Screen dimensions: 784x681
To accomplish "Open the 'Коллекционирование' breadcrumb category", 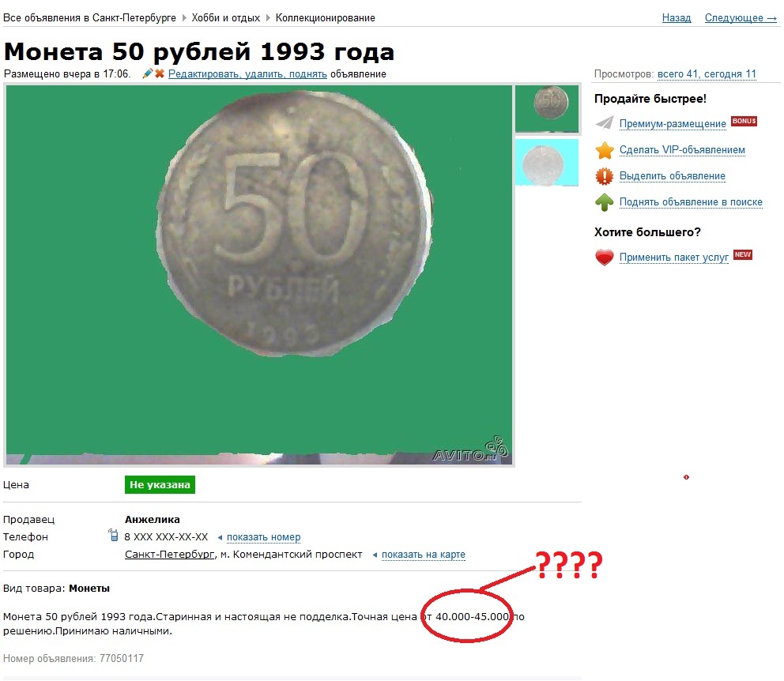I will (x=325, y=18).
